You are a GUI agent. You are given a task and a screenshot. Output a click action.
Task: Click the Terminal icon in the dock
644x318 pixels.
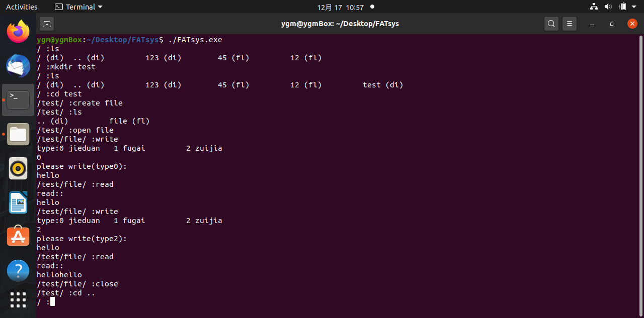[x=18, y=100]
